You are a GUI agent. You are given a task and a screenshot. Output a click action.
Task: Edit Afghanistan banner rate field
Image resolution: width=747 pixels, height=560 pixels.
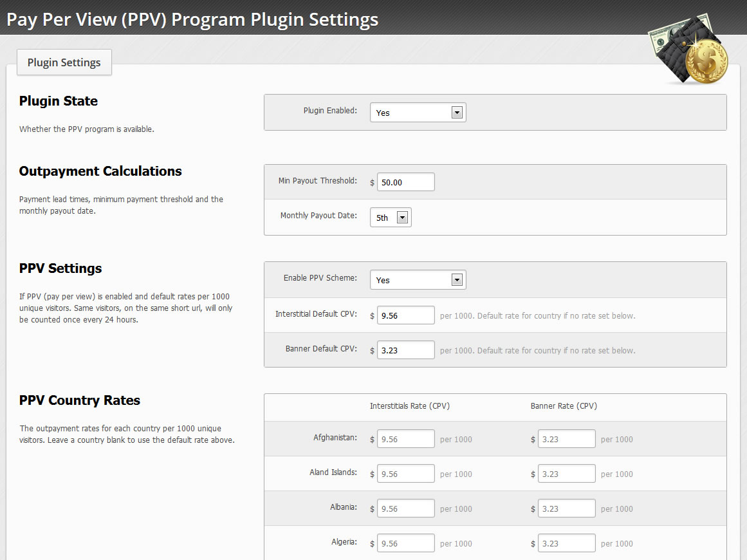tap(566, 439)
